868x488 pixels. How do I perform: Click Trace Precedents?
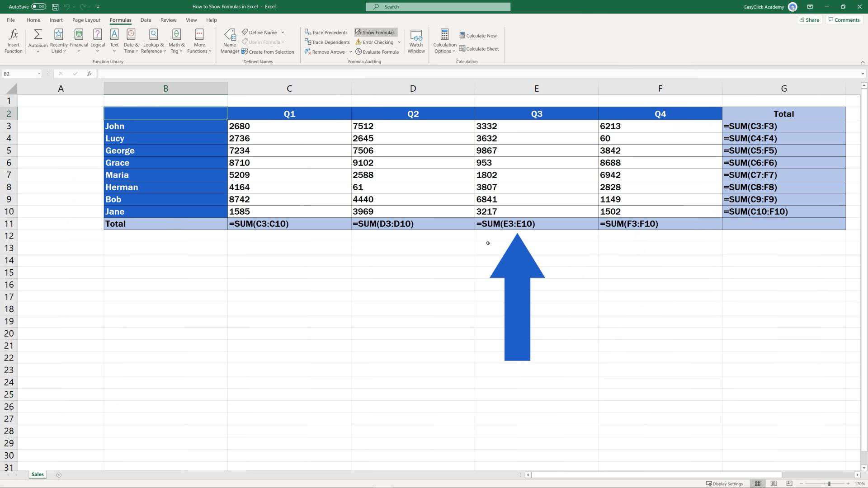(x=326, y=33)
